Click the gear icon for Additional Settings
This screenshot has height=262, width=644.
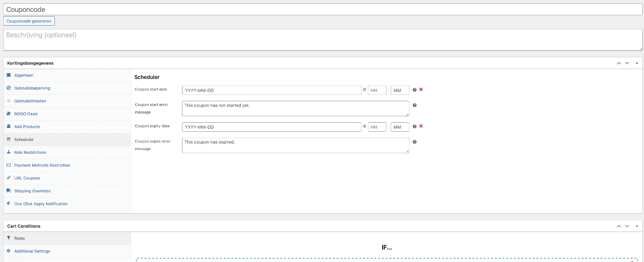tap(9, 251)
